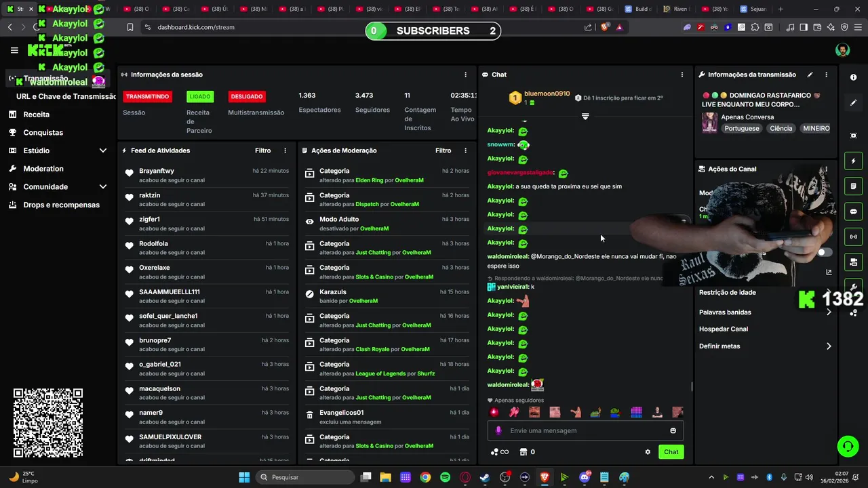The image size is (868, 488).
Task: Toggle the chat bubble widget in right toolbar
Action: click(853, 211)
